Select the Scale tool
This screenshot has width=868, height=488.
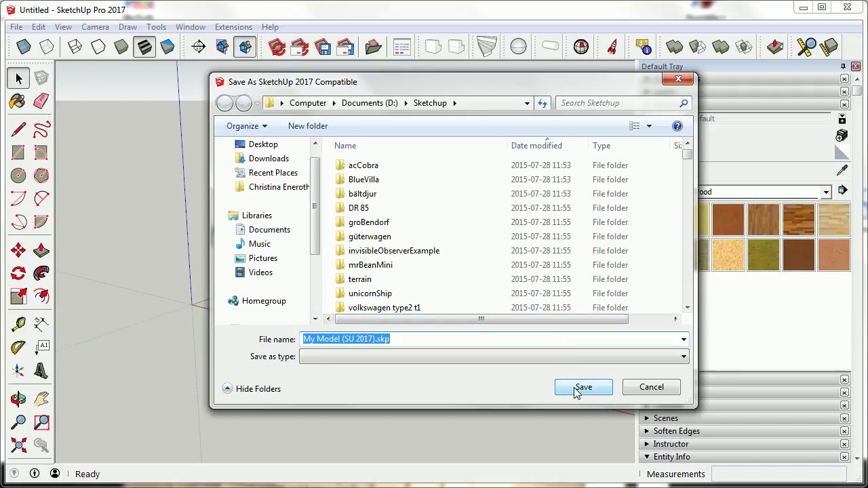18,296
